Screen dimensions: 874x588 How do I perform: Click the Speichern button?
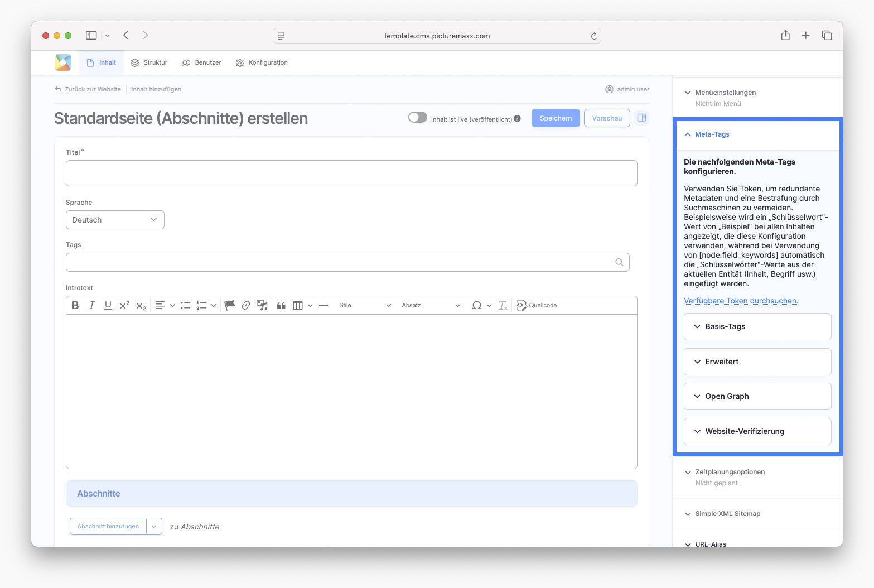tap(555, 118)
